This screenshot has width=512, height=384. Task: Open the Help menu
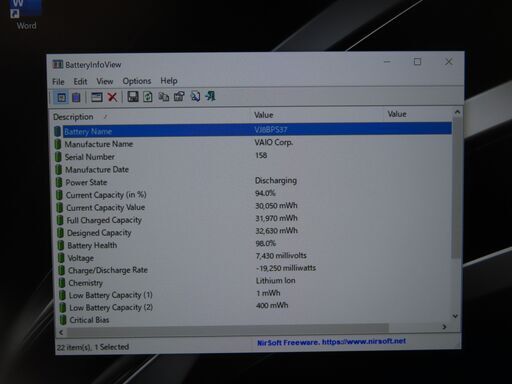click(169, 81)
